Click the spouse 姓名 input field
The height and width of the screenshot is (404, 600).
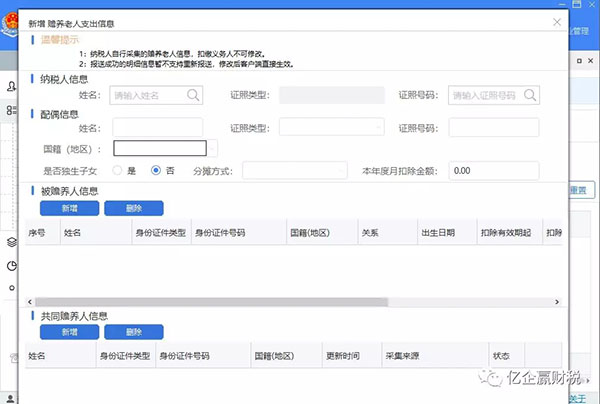(157, 127)
